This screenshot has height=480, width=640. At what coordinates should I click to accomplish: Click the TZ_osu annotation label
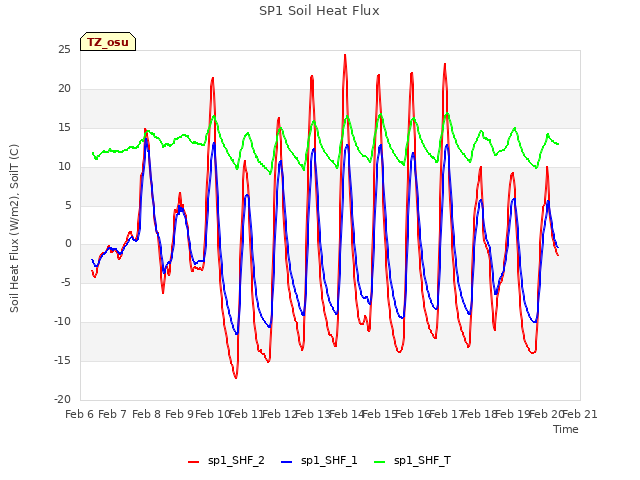pyautogui.click(x=108, y=42)
